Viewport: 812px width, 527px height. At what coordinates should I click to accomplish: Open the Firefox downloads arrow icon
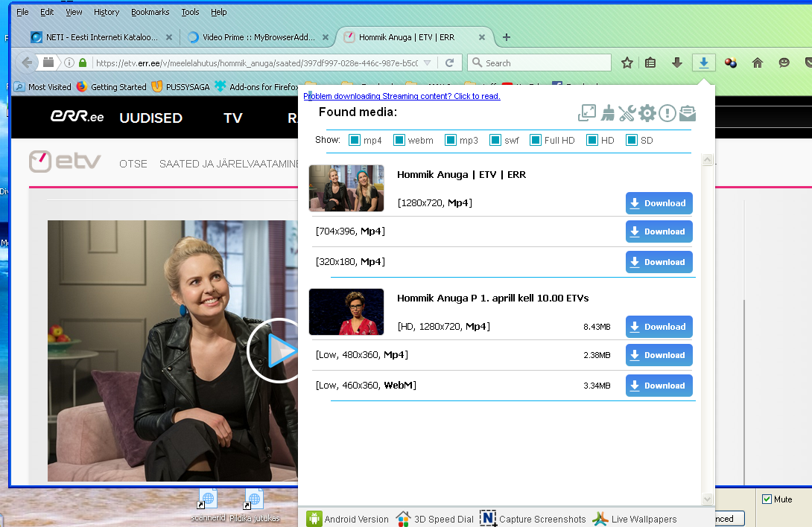[x=677, y=63]
